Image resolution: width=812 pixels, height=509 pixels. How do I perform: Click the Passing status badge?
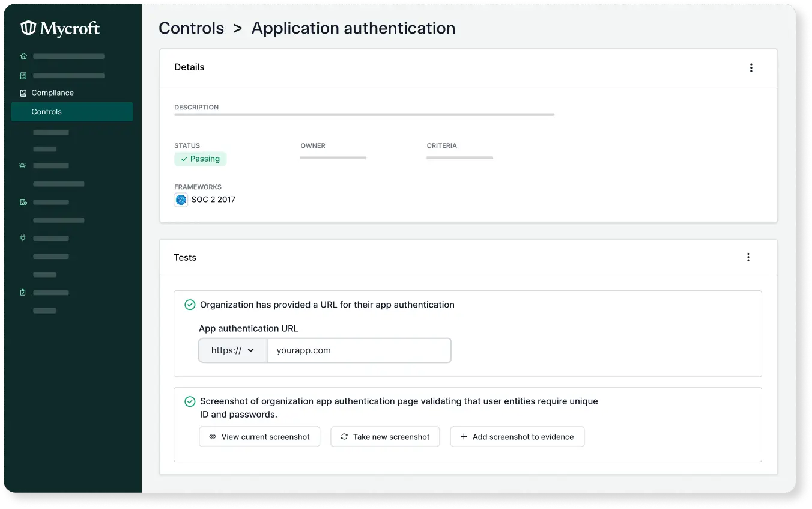pyautogui.click(x=200, y=159)
